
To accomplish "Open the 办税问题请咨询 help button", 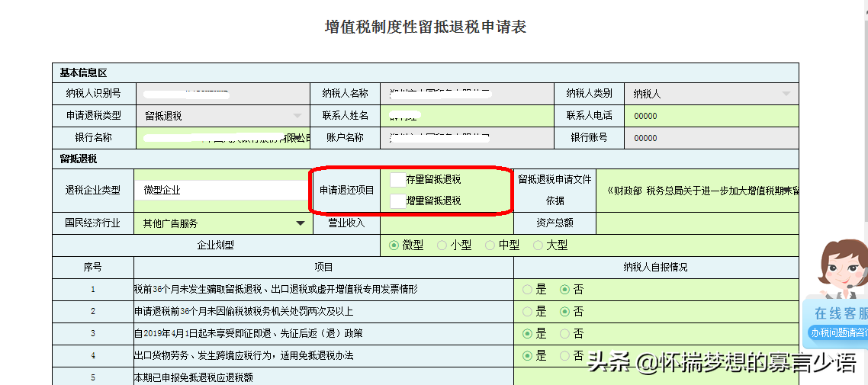I will point(838,332).
